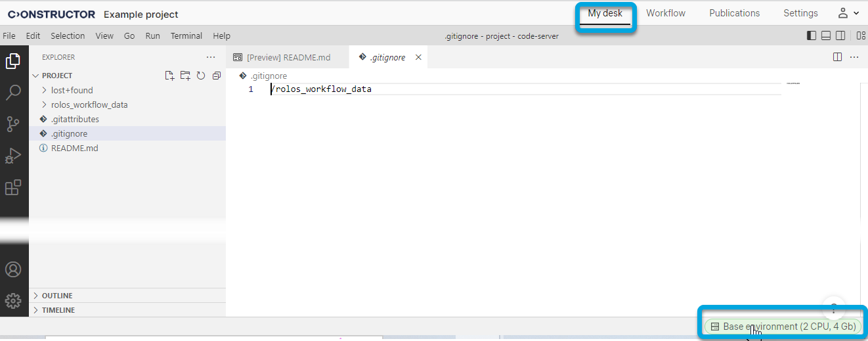The width and height of the screenshot is (868, 341).
Task: Collapse all folders in Explorer
Action: pos(217,76)
